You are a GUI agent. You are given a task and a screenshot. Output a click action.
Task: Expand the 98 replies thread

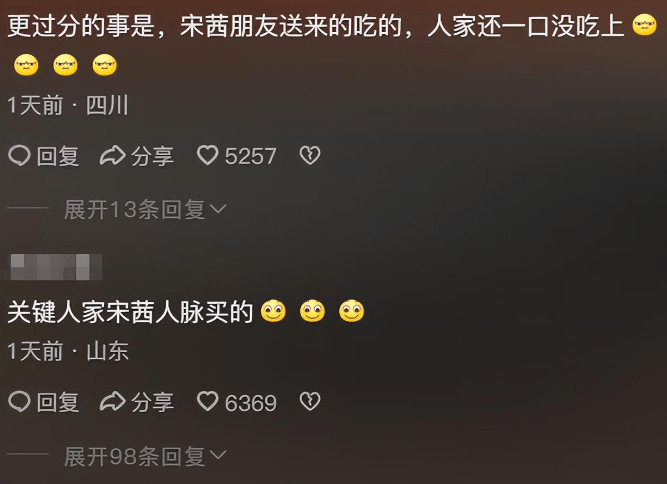145,456
